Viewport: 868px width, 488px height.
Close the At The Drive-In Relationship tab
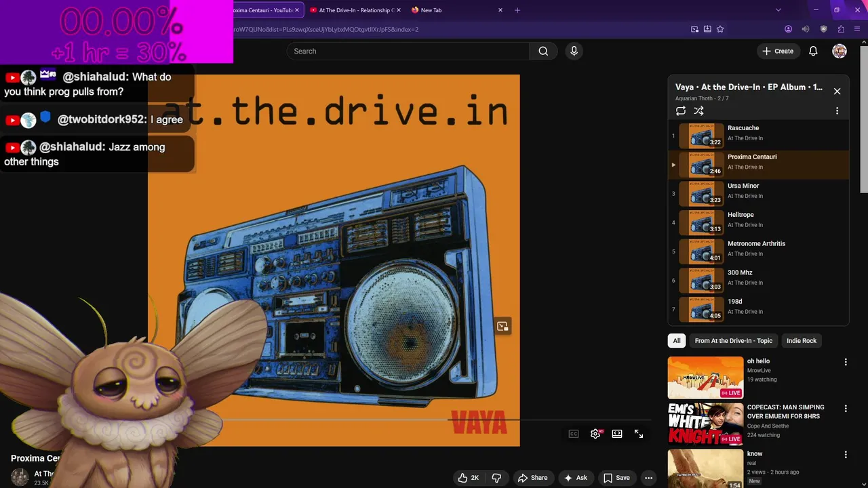[398, 10]
